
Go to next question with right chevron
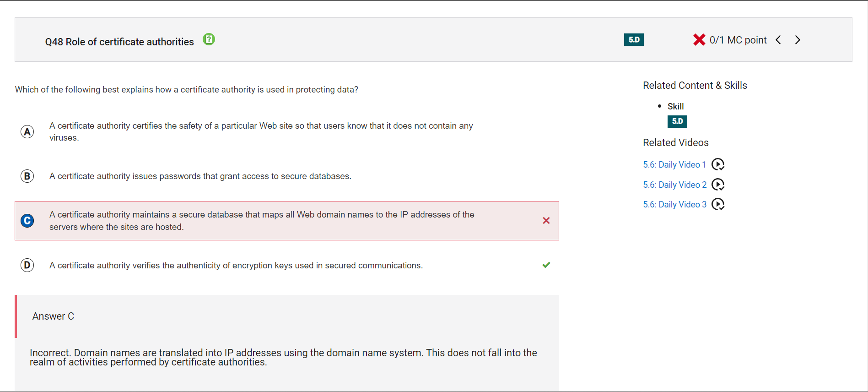(x=798, y=40)
